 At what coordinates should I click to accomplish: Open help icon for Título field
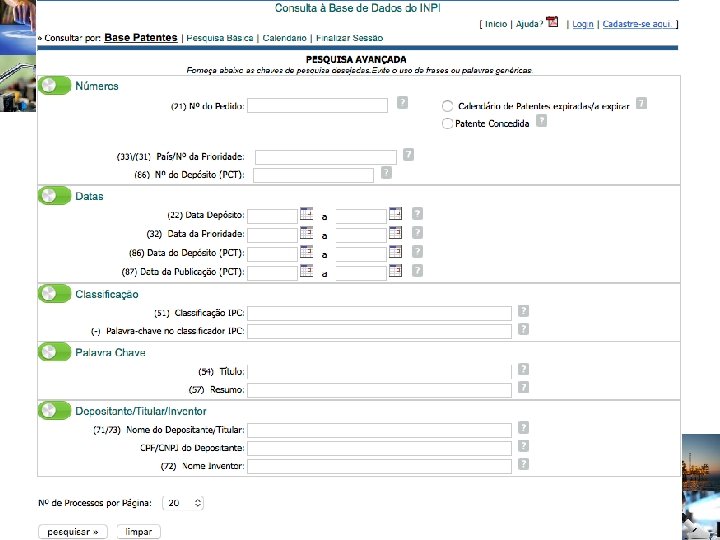(523, 369)
